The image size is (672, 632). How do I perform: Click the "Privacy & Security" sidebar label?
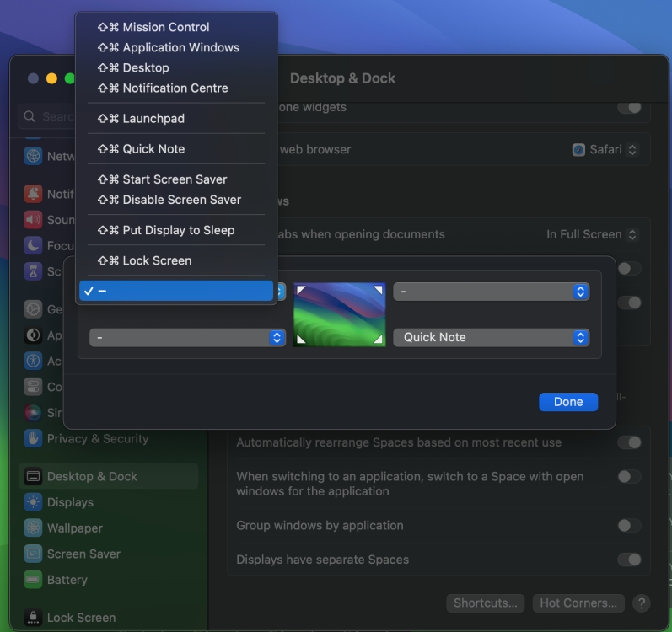click(x=98, y=439)
